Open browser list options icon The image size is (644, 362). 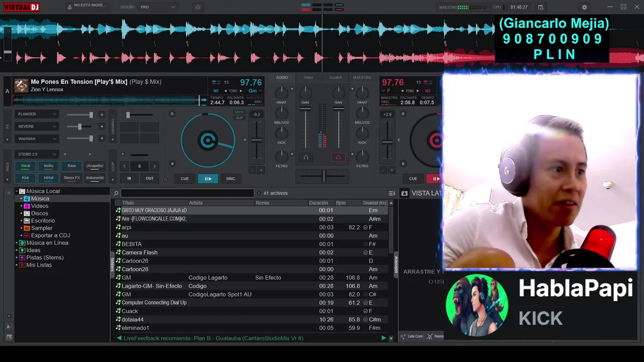pos(392,193)
